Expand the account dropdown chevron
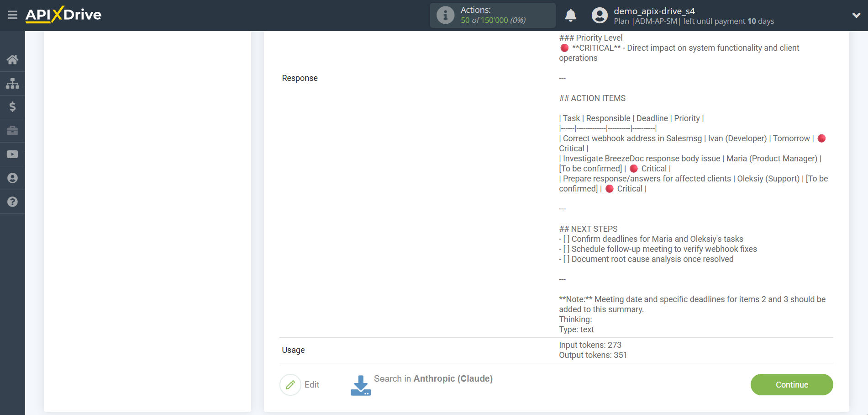The width and height of the screenshot is (868, 415). pyautogui.click(x=856, y=15)
